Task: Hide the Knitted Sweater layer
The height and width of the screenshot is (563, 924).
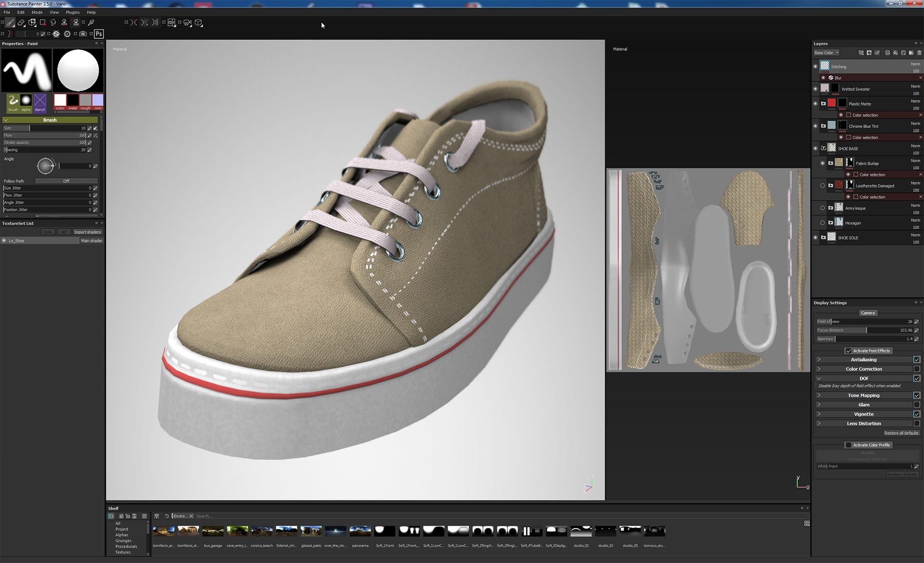Action: pos(815,89)
